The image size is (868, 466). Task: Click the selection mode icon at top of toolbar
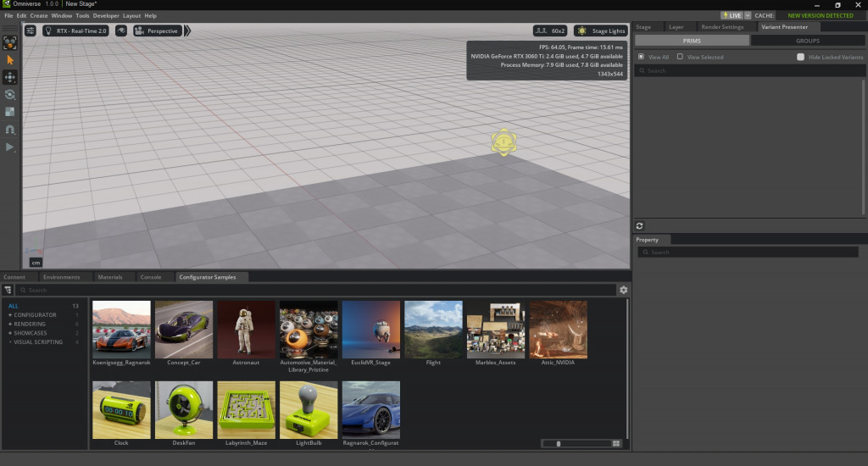10,42
